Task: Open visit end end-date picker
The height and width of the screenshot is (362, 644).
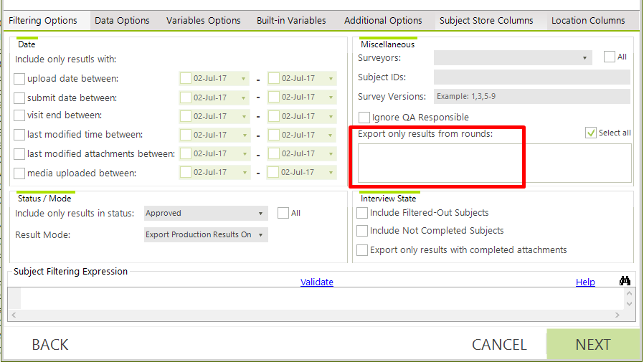Action: [331, 117]
